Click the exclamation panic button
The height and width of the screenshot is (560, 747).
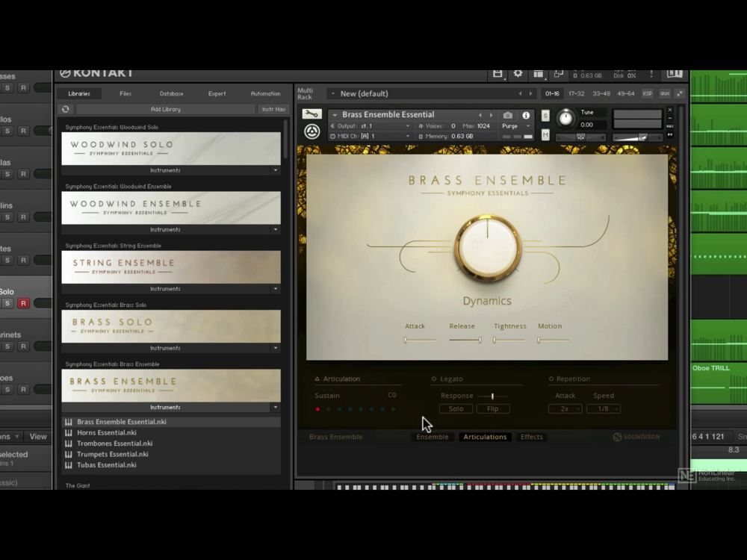[651, 74]
